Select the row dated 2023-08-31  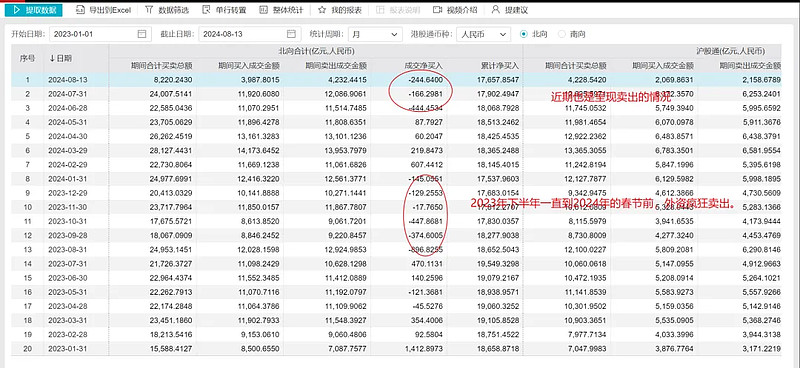click(x=396, y=249)
